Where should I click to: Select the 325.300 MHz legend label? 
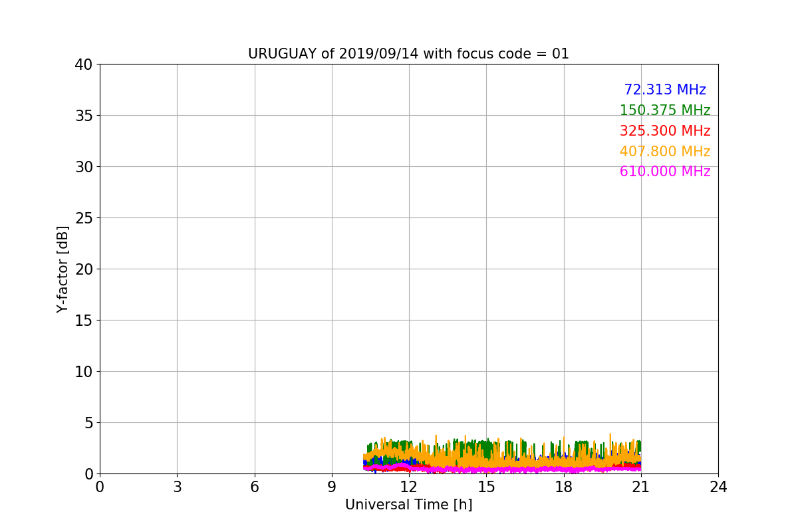tap(665, 131)
